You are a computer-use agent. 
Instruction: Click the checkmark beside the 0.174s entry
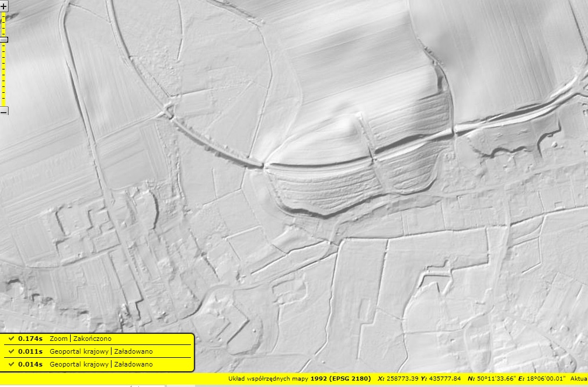click(11, 339)
